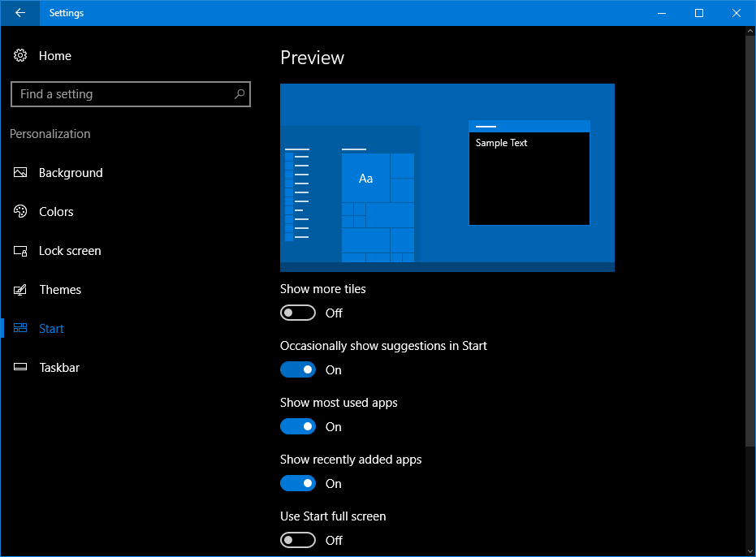Click the Home gear icon
Viewport: 756px width, 557px height.
click(20, 55)
